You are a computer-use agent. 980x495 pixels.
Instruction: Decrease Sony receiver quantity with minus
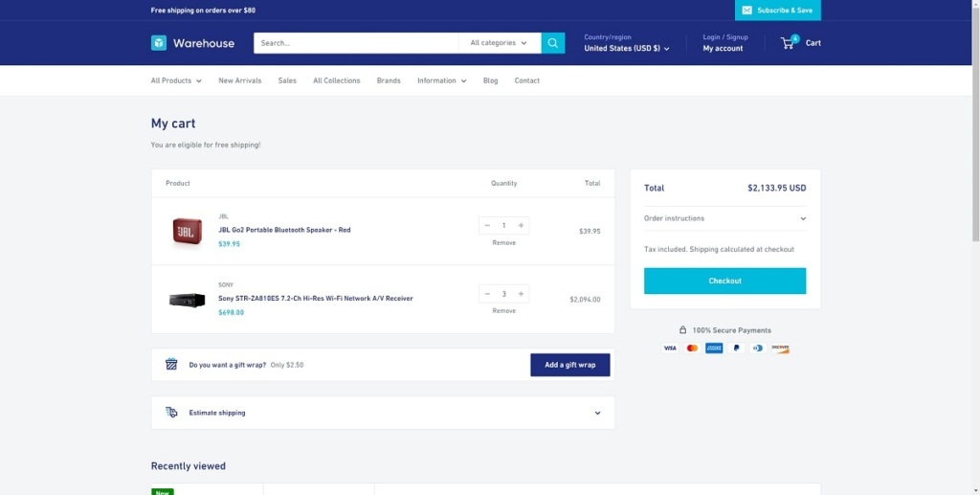pyautogui.click(x=487, y=294)
